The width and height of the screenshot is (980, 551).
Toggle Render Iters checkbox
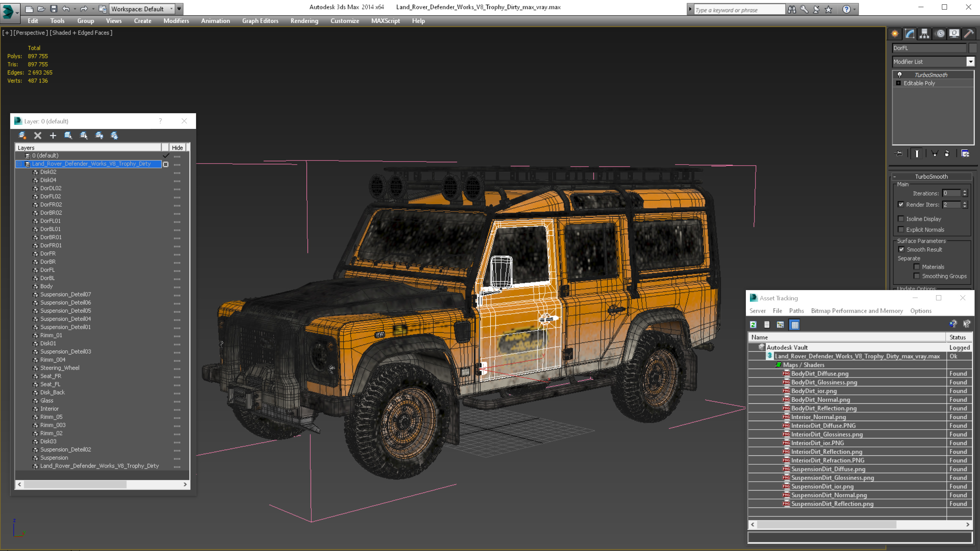pos(901,204)
